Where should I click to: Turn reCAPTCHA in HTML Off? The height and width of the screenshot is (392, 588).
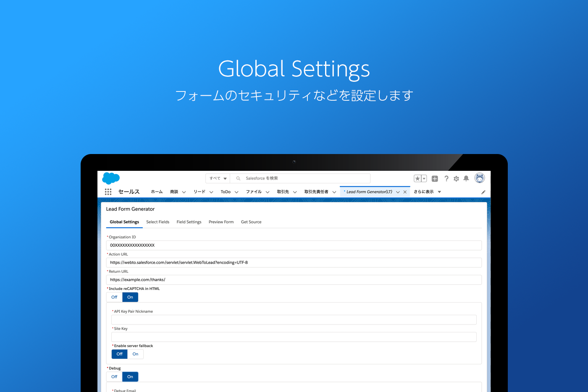click(114, 297)
